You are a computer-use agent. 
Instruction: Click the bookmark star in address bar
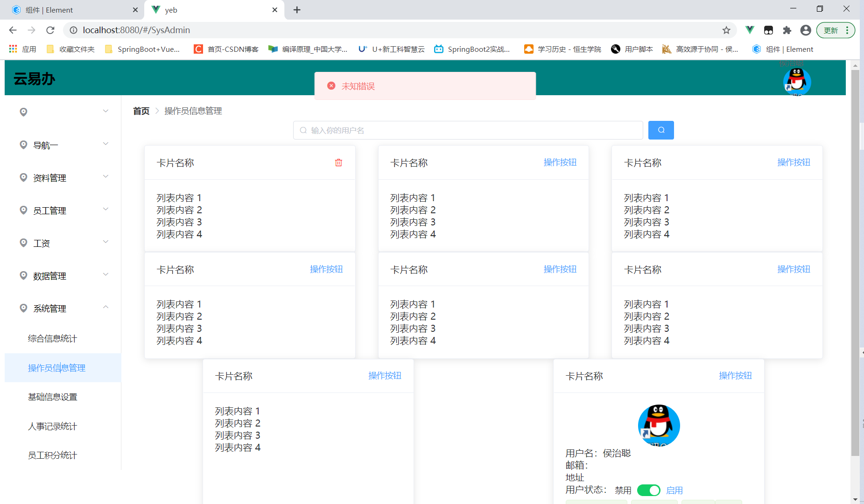(x=726, y=30)
